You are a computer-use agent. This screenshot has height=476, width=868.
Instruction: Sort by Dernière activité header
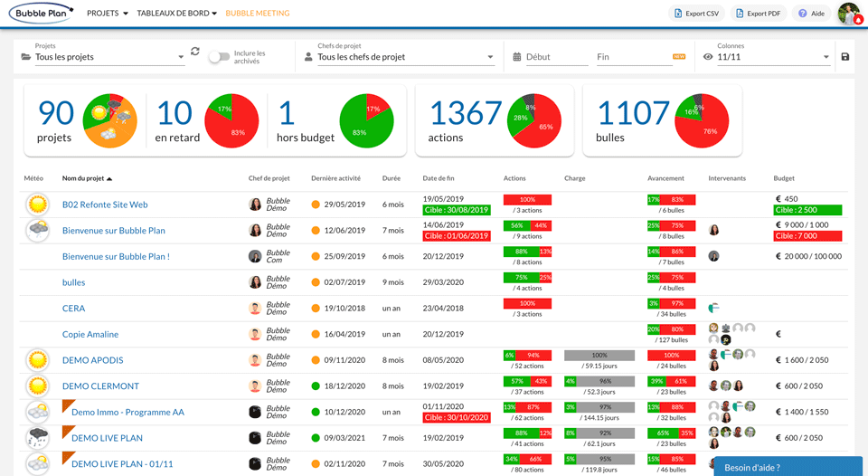tap(335, 178)
